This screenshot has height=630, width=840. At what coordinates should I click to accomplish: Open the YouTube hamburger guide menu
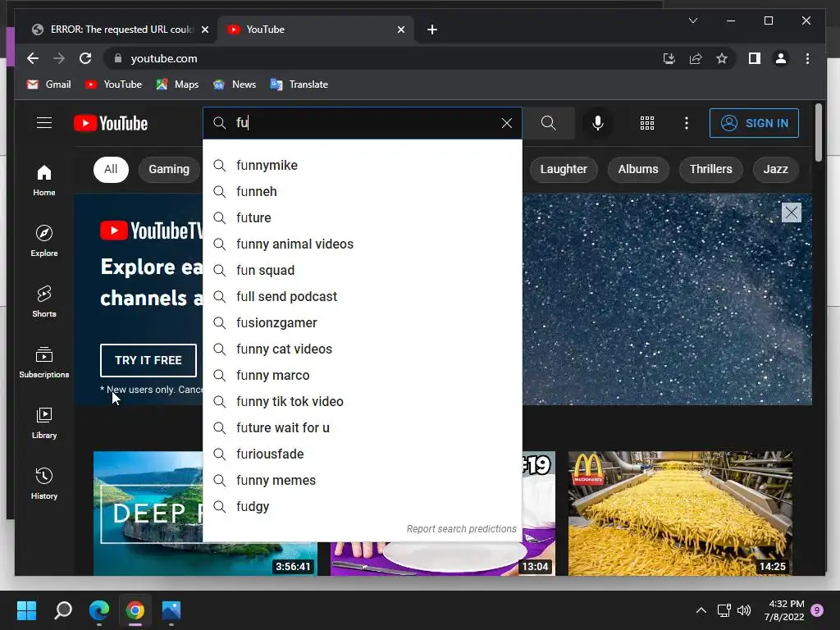pos(44,123)
